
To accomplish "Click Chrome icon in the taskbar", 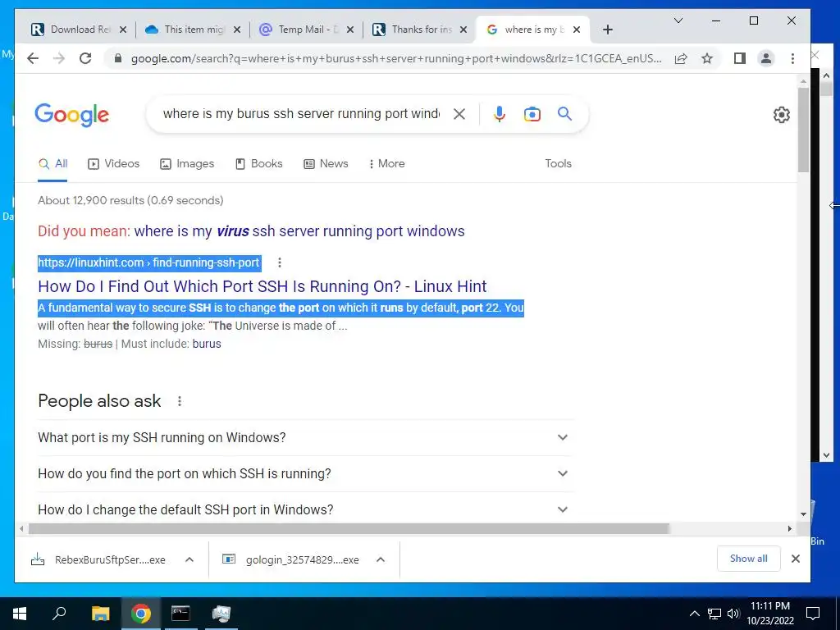I will click(x=140, y=614).
